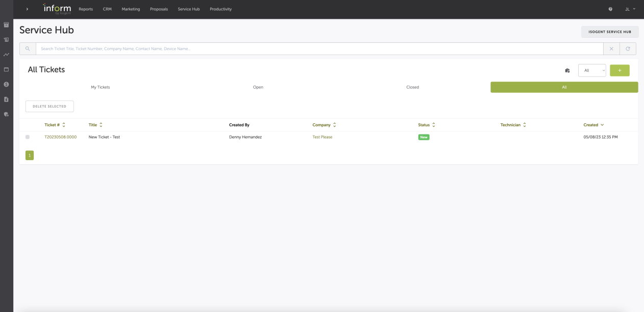Refresh the ticket search results
The height and width of the screenshot is (312, 644).
tap(627, 49)
